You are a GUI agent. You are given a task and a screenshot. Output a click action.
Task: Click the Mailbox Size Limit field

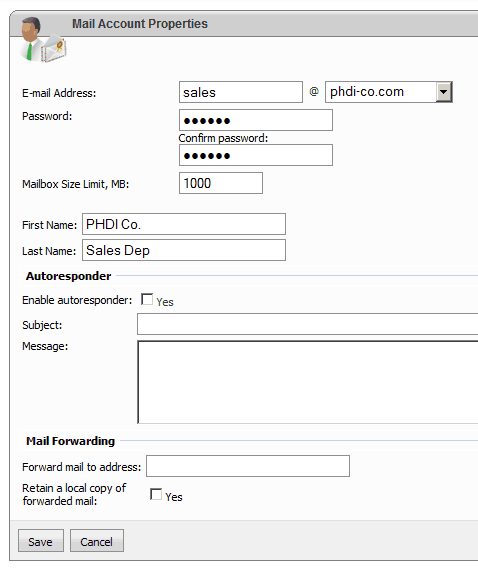pos(221,183)
